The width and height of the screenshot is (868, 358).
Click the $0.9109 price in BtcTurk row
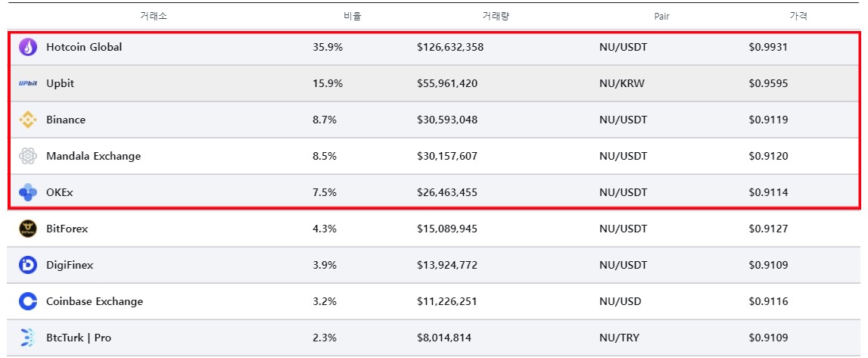coord(768,338)
